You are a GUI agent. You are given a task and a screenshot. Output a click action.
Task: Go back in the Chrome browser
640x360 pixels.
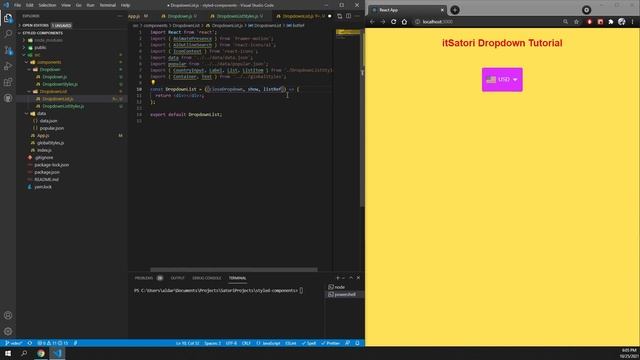point(372,22)
